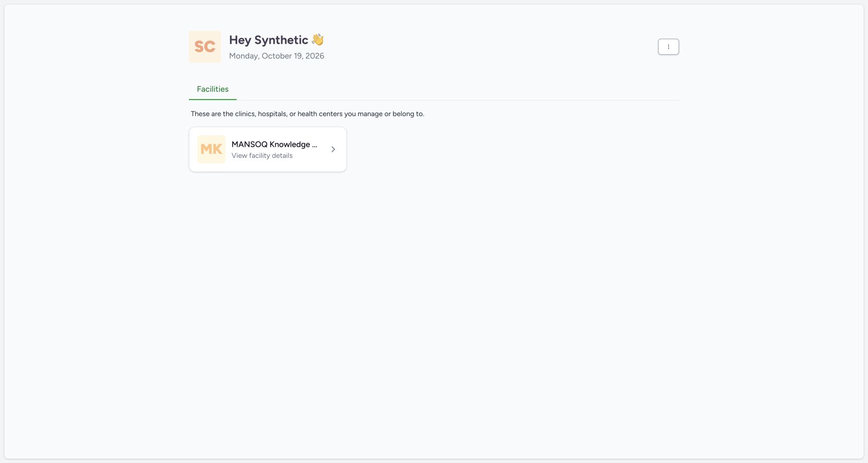
Task: Switch to the Facilities tab
Action: click(212, 89)
